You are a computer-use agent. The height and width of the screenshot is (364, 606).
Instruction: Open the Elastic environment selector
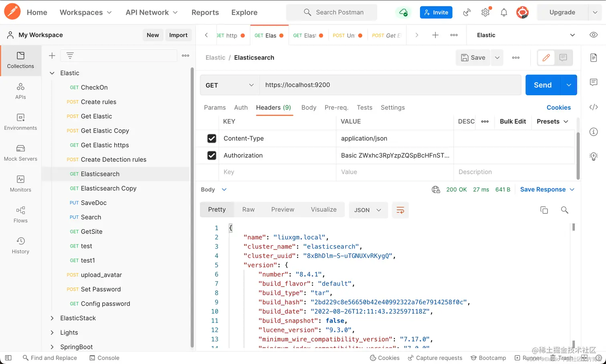(x=525, y=35)
